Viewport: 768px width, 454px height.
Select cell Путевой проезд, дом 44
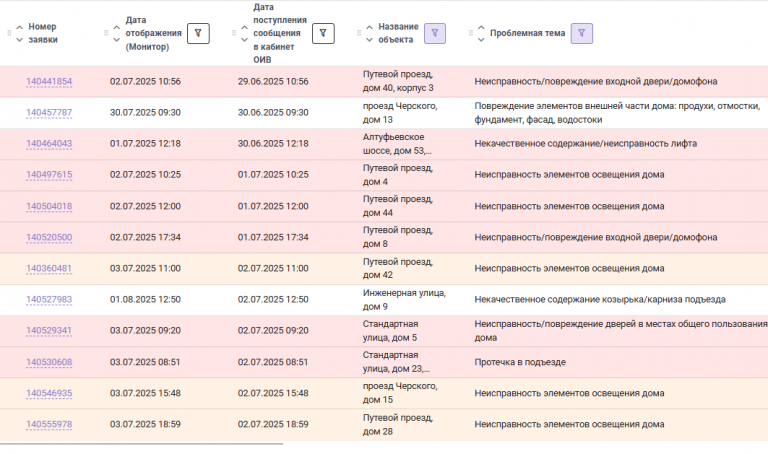pos(398,206)
